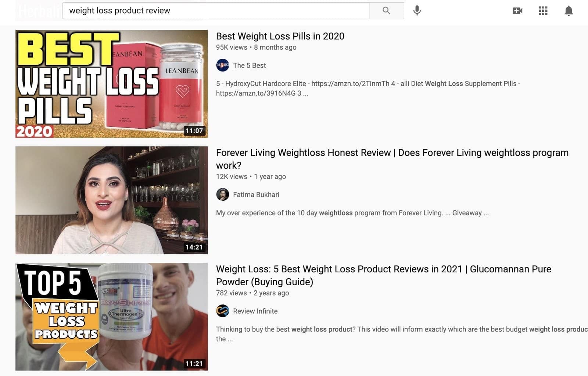Go to Fatima Bukhari channel name
588x376 pixels.
point(256,194)
